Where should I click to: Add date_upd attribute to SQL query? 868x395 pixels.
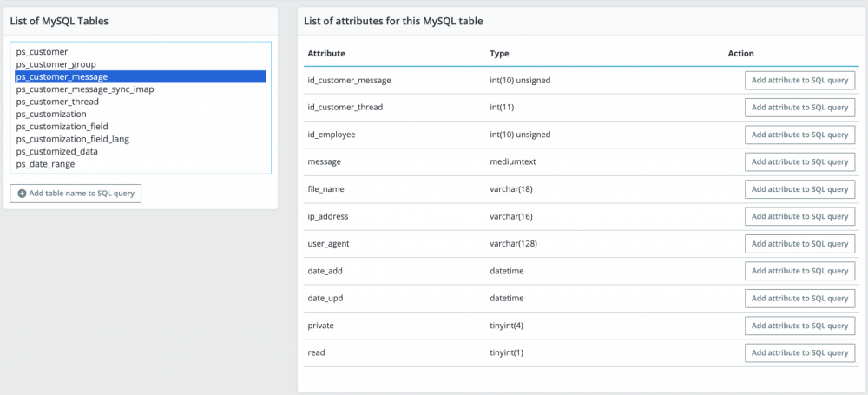pos(799,299)
